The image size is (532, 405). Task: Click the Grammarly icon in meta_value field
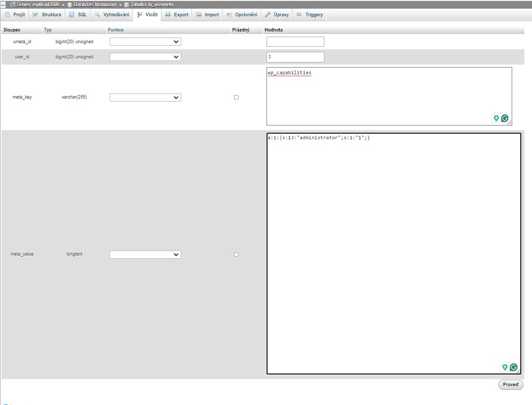pyautogui.click(x=513, y=367)
